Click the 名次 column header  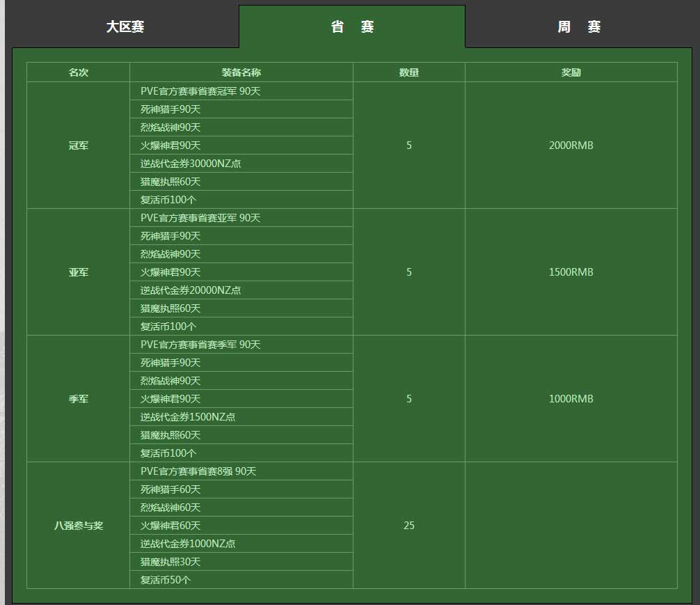tap(79, 72)
